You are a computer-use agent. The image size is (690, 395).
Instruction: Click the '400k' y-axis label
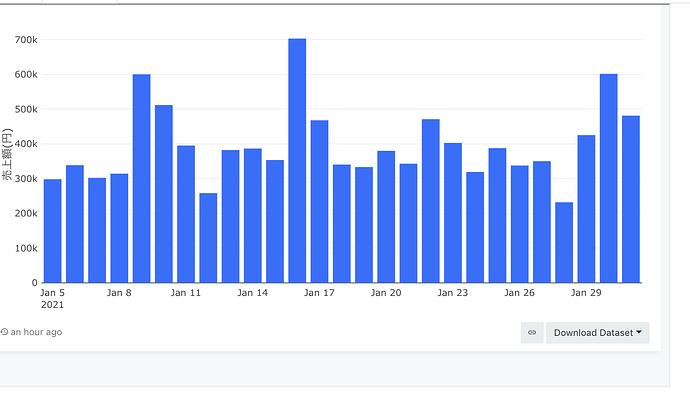pyautogui.click(x=26, y=144)
